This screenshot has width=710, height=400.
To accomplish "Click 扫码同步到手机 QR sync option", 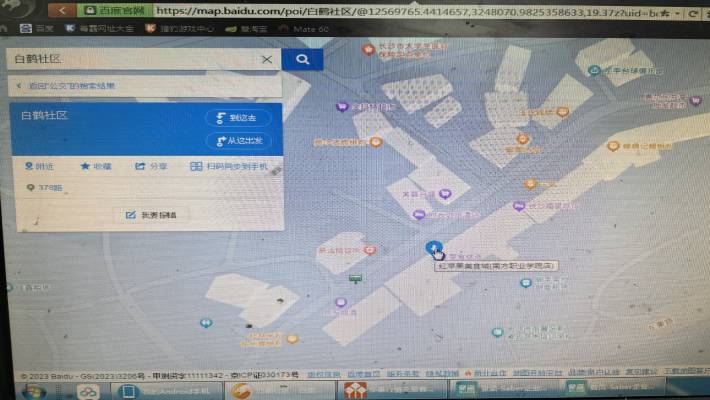I will [229, 166].
